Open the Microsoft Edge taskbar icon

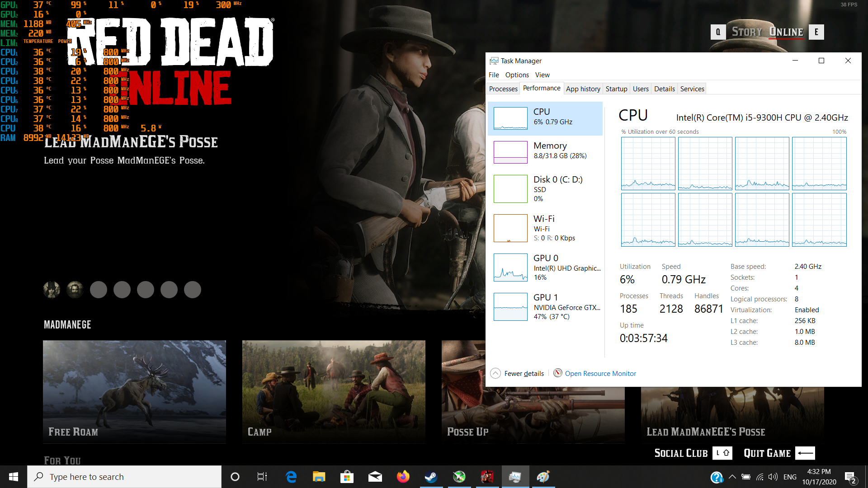(x=291, y=477)
